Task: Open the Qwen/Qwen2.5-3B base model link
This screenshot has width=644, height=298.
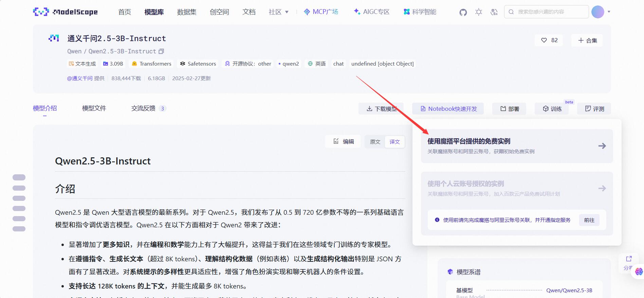Action: tap(569, 290)
